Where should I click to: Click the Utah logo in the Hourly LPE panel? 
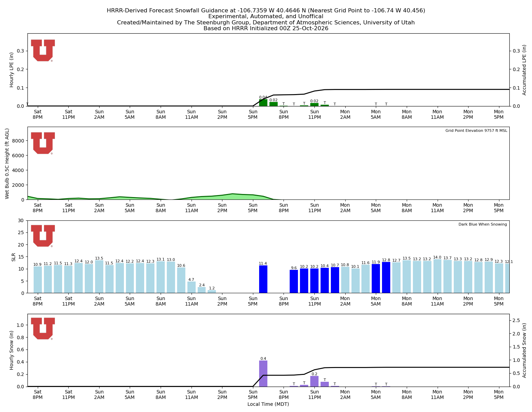[x=43, y=50]
